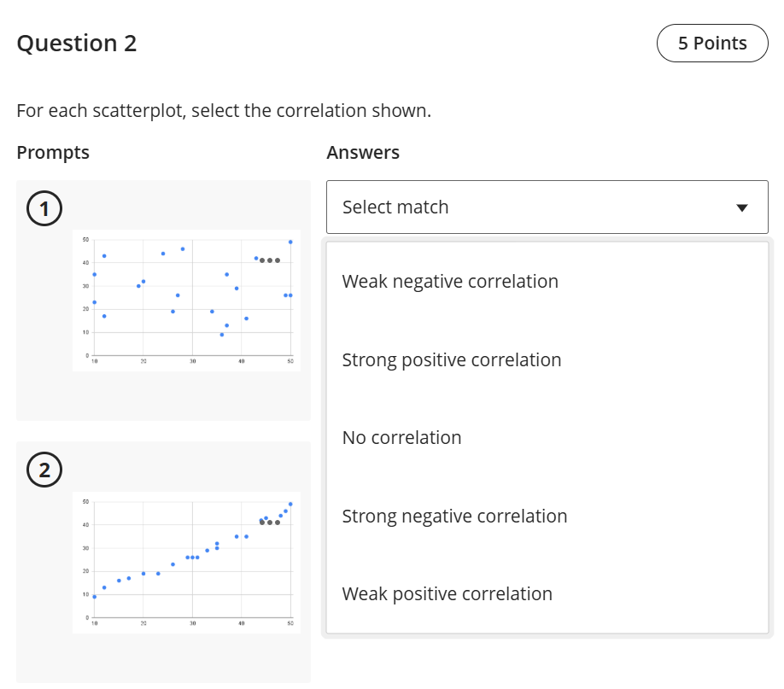Open the Select match combo box
Image resolution: width=784 pixels, height=689 pixels.
click(547, 207)
